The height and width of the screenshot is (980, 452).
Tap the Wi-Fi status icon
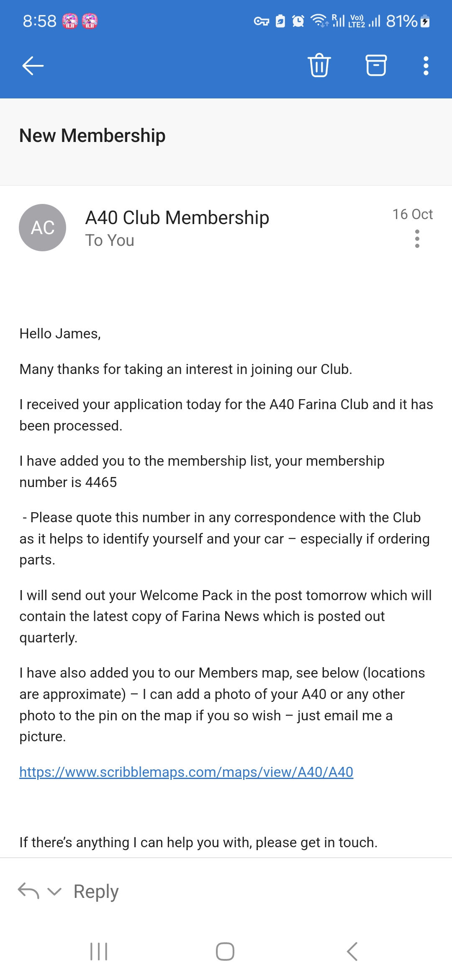click(x=319, y=21)
